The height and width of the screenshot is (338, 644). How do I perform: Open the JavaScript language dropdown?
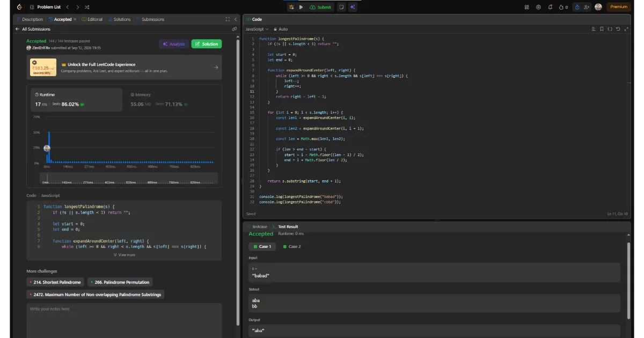click(257, 29)
